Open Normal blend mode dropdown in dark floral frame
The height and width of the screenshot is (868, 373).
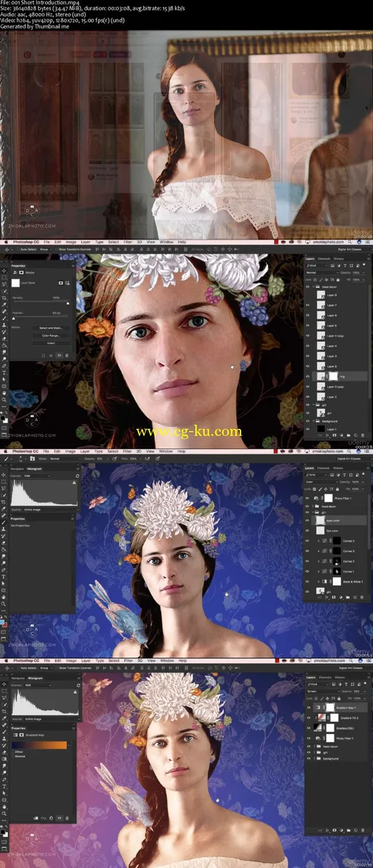coord(322,272)
